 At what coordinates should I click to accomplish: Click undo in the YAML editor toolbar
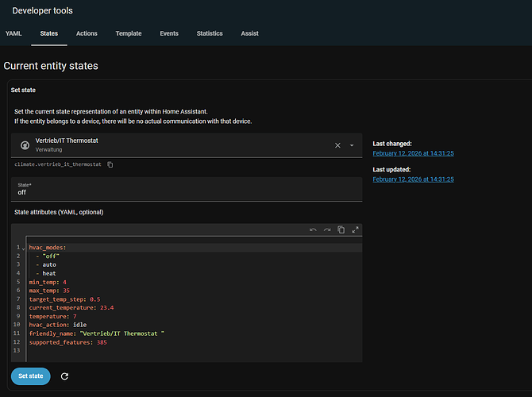[x=313, y=230]
